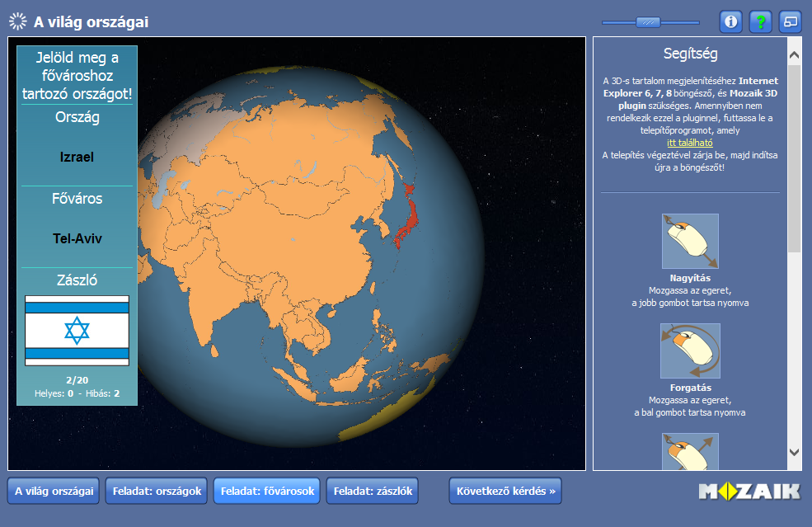Click the Helyes: 0 - Hibás: 2 score
812x527 pixels.
click(x=77, y=393)
